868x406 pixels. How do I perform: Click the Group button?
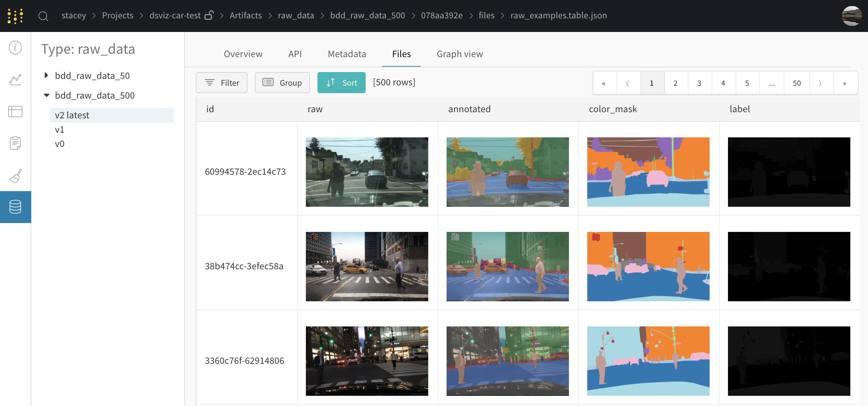282,83
